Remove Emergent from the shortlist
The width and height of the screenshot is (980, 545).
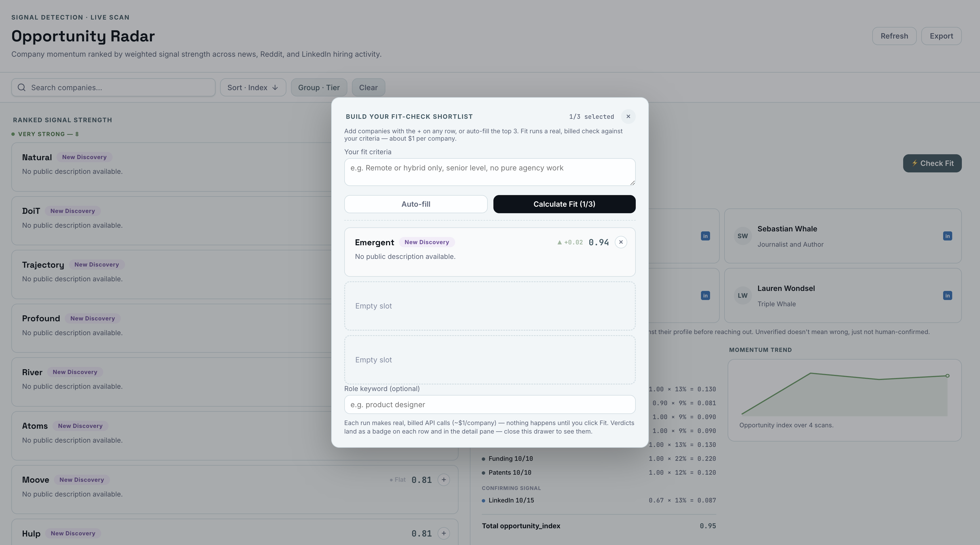pyautogui.click(x=621, y=242)
